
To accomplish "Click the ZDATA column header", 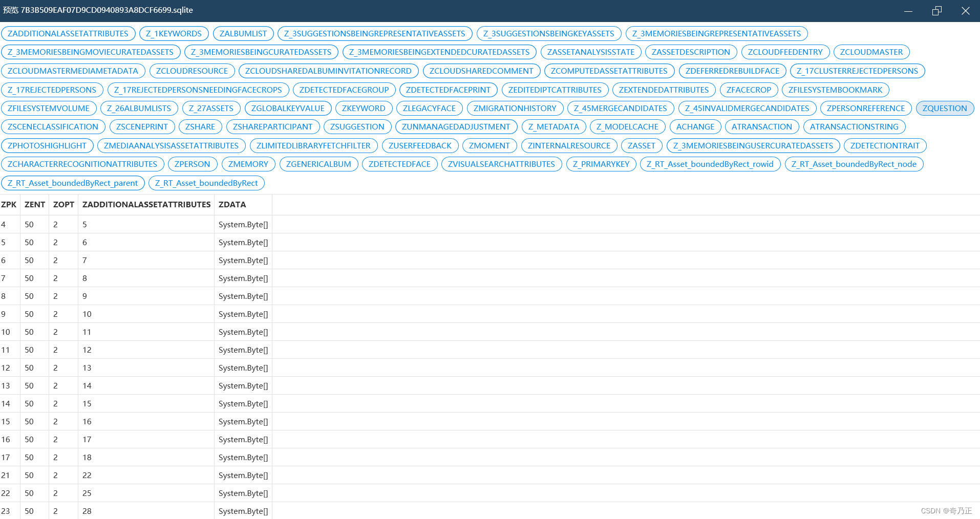I will coord(232,205).
